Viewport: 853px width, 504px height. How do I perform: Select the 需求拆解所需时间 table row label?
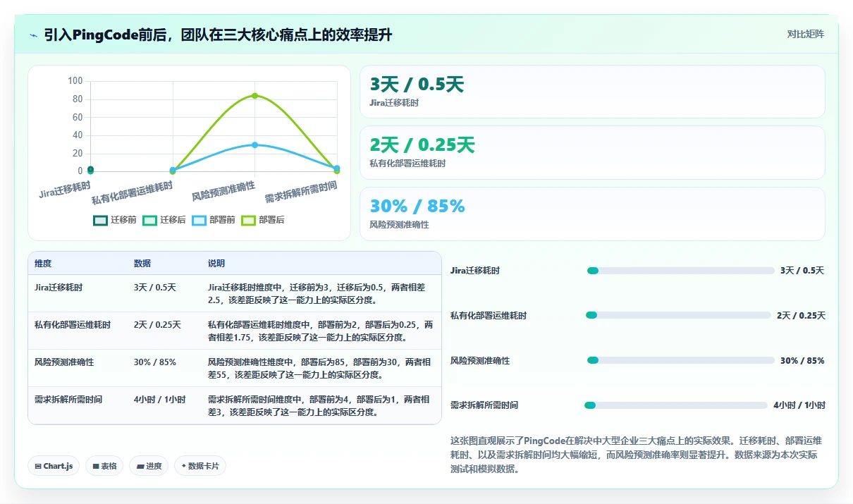(x=68, y=400)
